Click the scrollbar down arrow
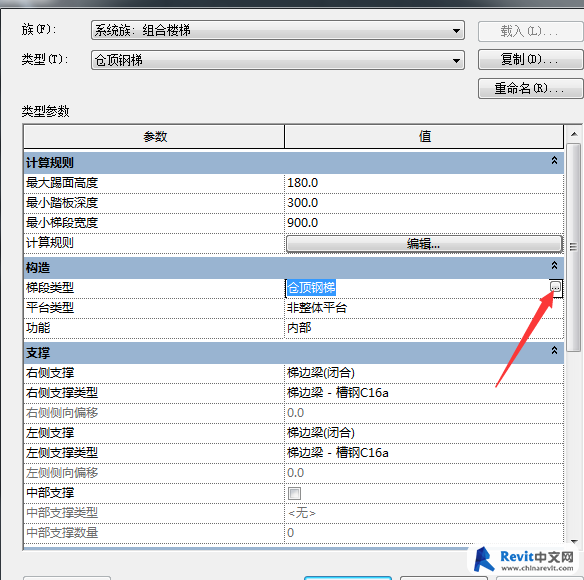The width and height of the screenshot is (584, 580). [574, 542]
